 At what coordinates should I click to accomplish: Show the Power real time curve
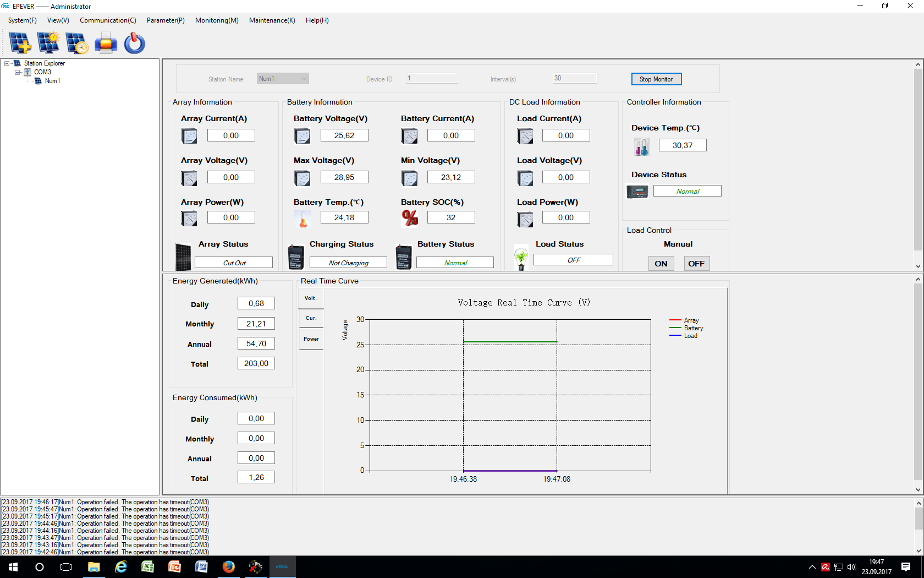[x=311, y=339]
